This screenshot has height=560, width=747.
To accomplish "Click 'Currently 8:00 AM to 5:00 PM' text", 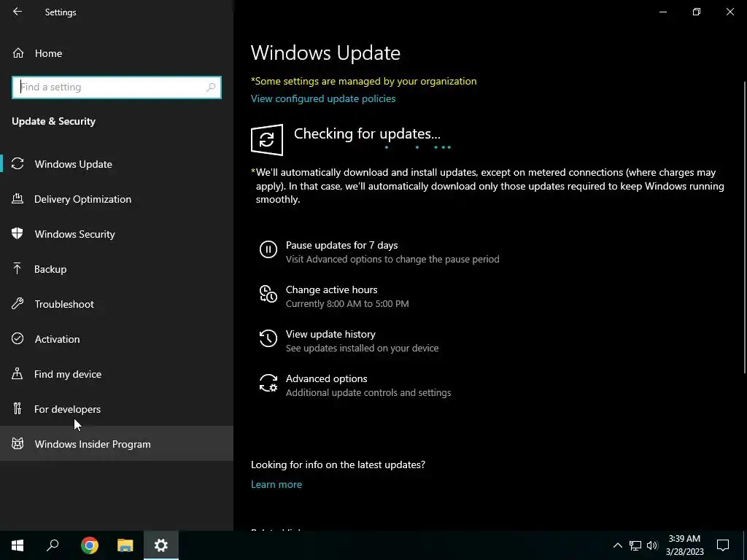I will (347, 304).
